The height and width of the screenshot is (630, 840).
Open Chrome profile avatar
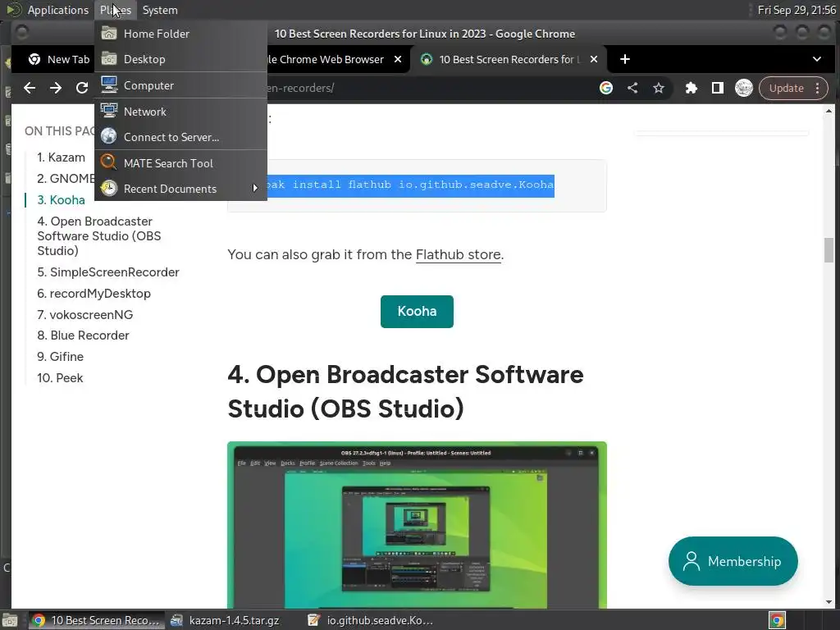pyautogui.click(x=743, y=88)
